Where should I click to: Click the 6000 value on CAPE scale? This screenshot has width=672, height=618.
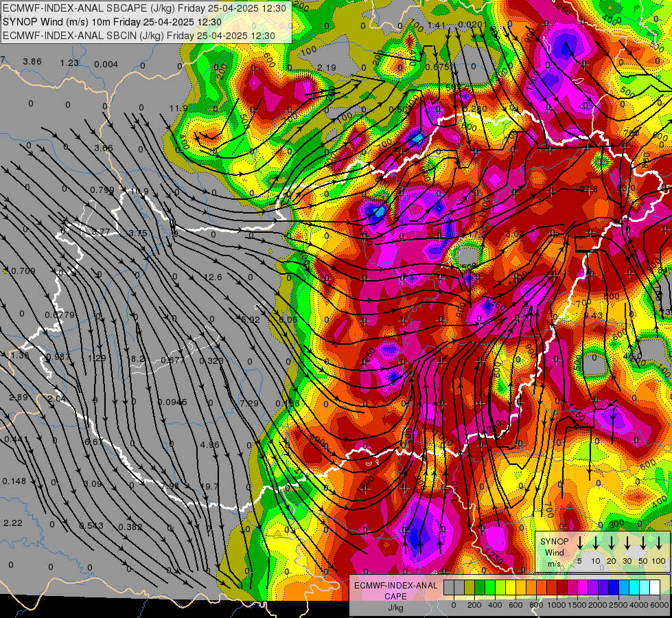[659, 605]
